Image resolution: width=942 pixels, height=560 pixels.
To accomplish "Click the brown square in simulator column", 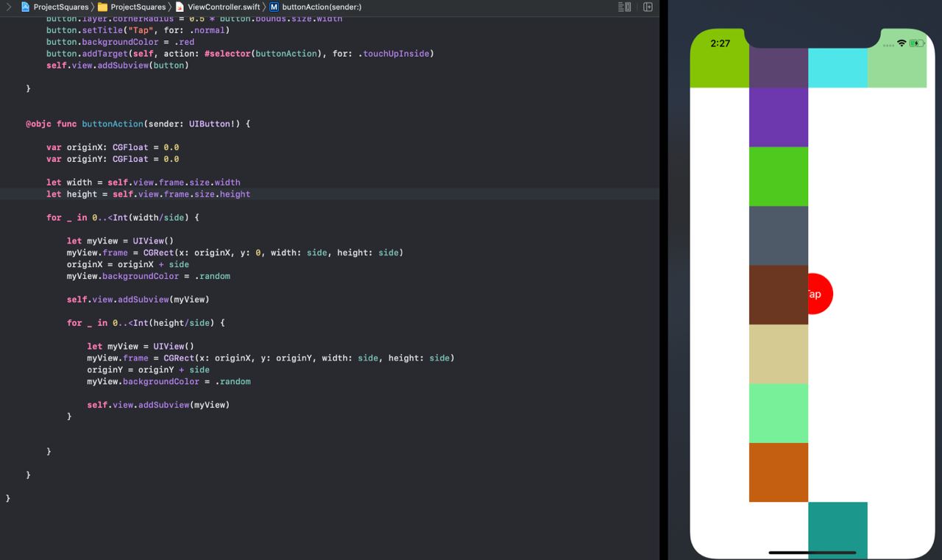I will (779, 295).
